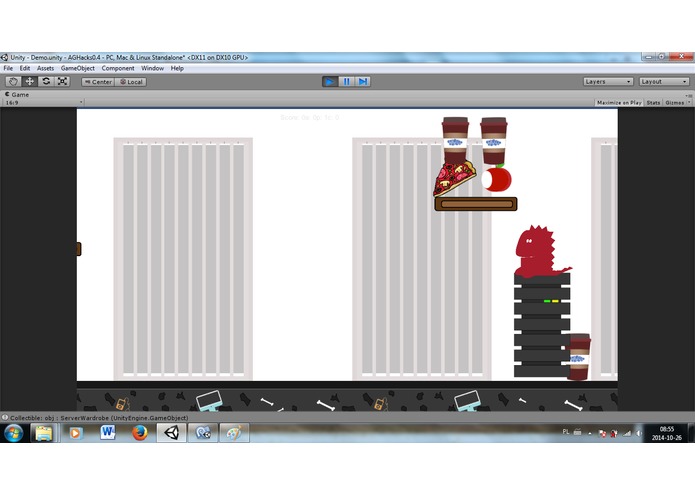
Task: Toggle Maximize on Play
Action: tap(619, 103)
